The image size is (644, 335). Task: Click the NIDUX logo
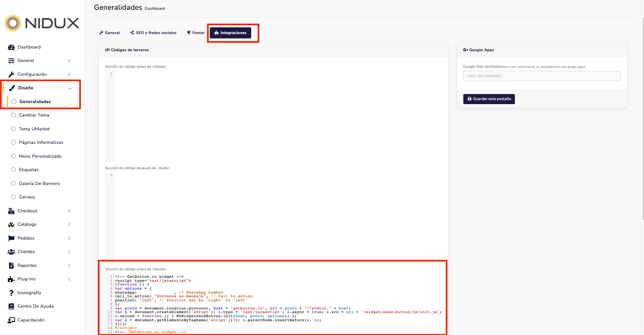click(42, 23)
